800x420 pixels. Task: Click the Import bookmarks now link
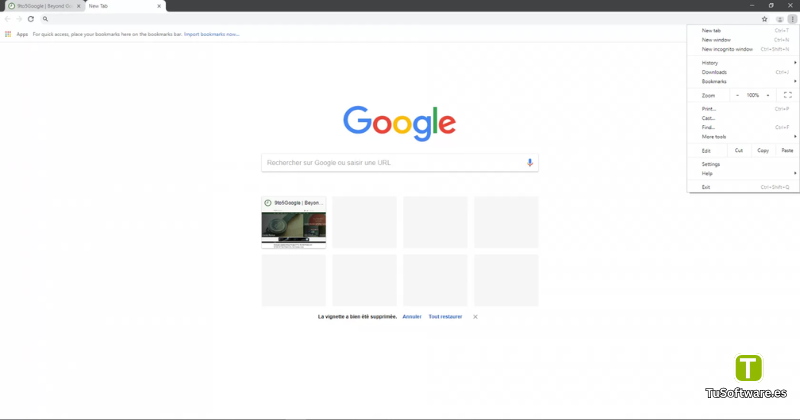point(211,34)
